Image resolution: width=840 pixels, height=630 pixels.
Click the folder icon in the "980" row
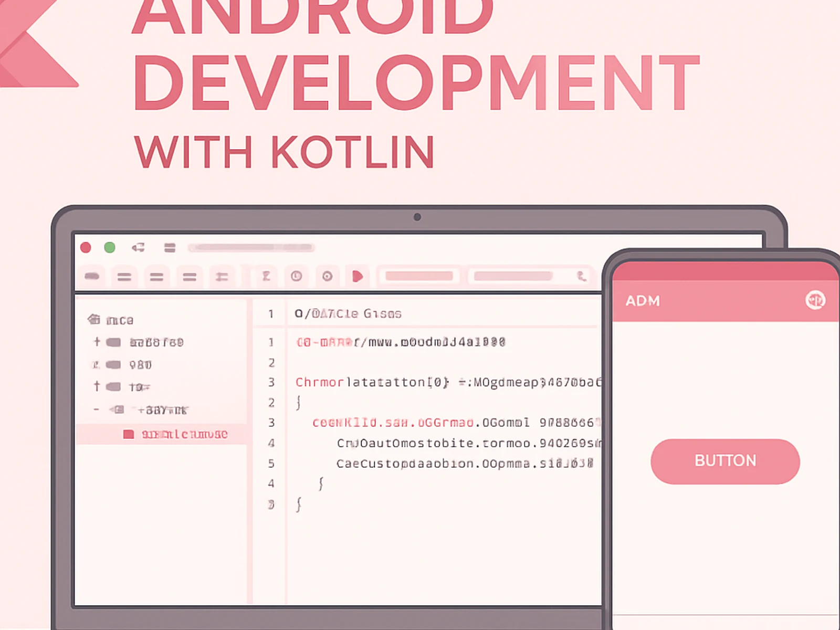click(113, 364)
